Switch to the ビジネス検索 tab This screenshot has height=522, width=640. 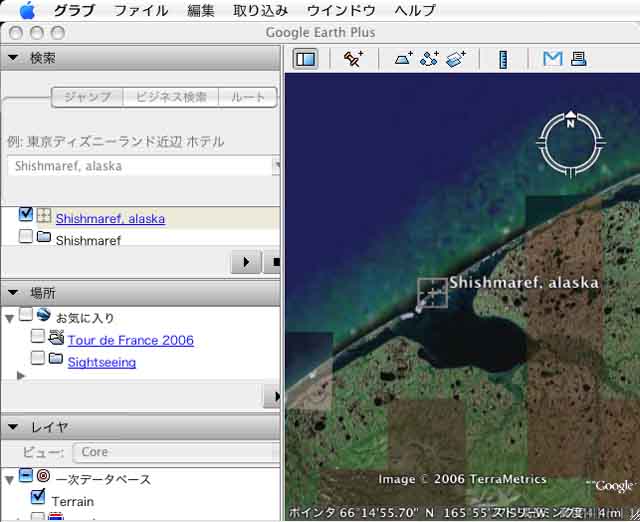point(171,97)
